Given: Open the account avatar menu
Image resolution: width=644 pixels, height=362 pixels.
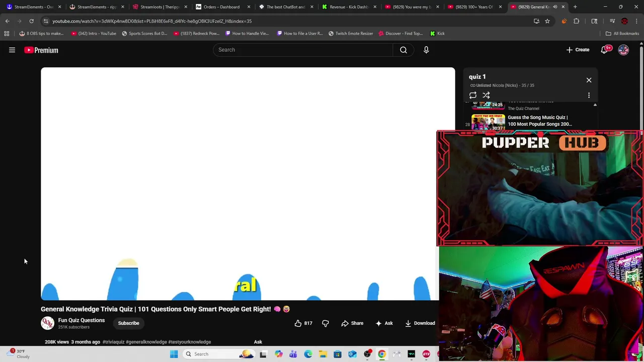Looking at the screenshot, I should [x=623, y=50].
